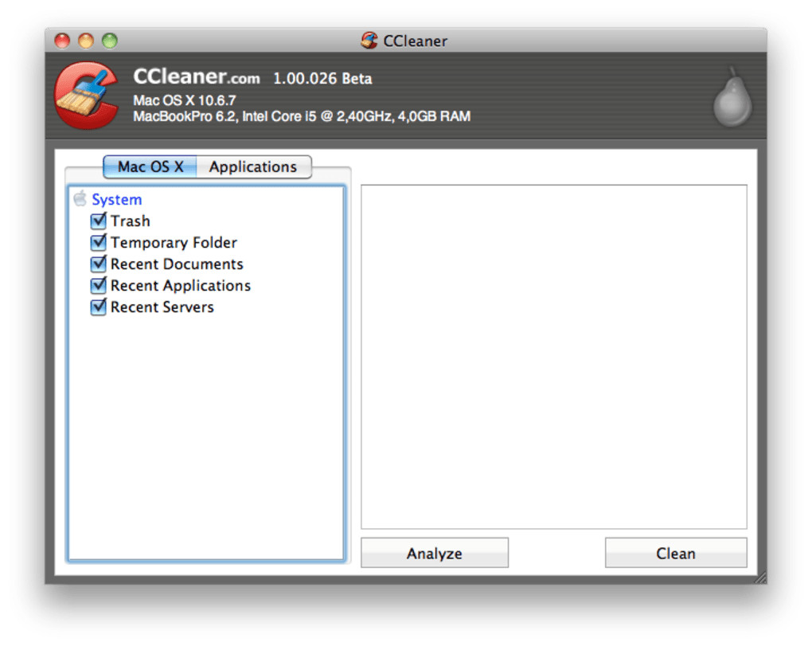812x646 pixels.
Task: Switch to the Mac OS X tab
Action: (150, 166)
